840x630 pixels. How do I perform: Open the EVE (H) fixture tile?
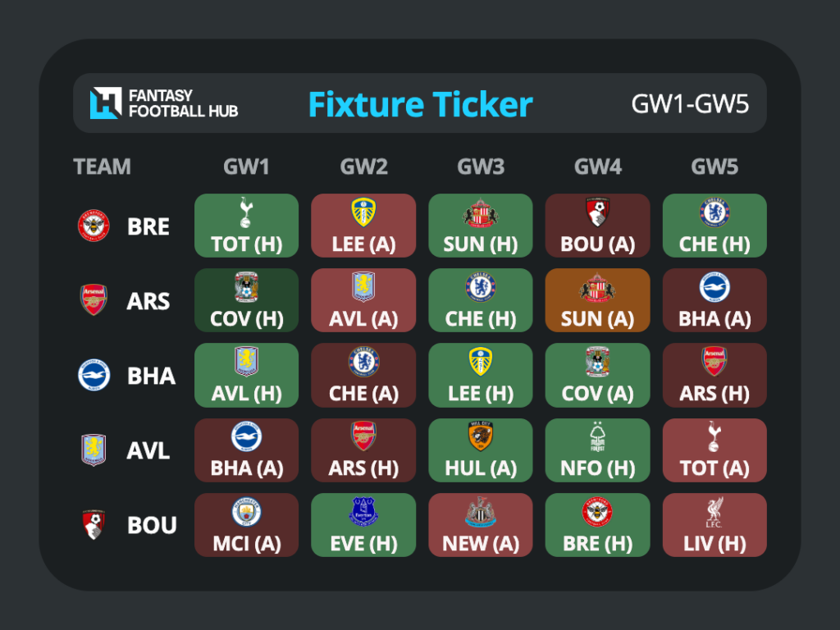coord(363,525)
